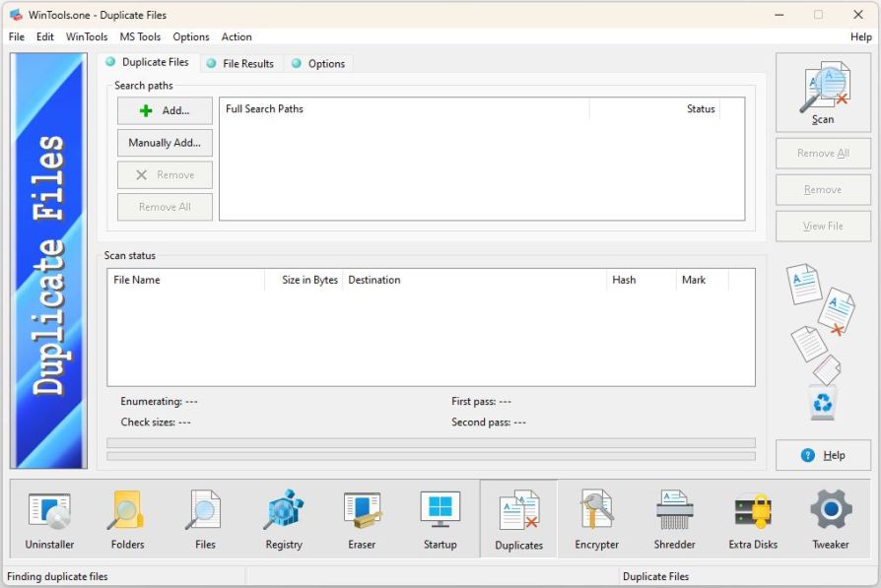Screen dimensions: 881x588
Task: Click Remove button in right panel
Action: coord(823,190)
